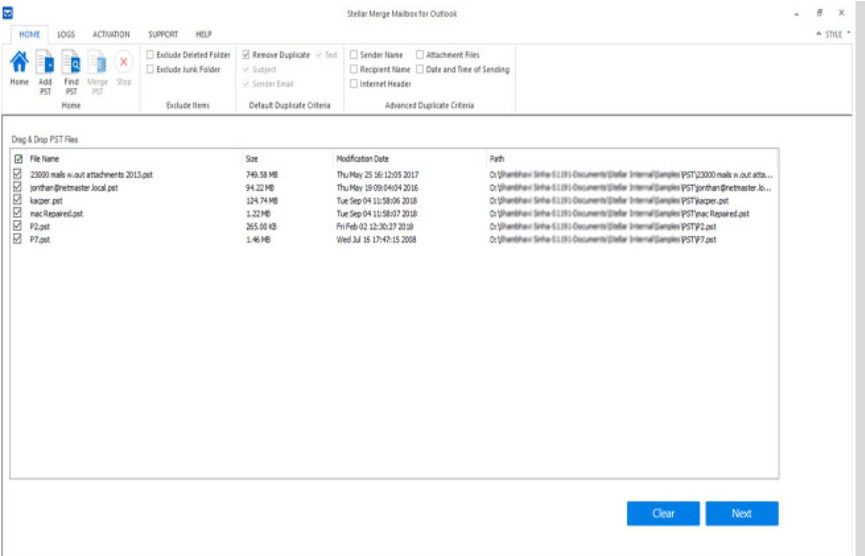865x556 pixels.
Task: Open the SUPPORT tab
Action: pos(163,34)
